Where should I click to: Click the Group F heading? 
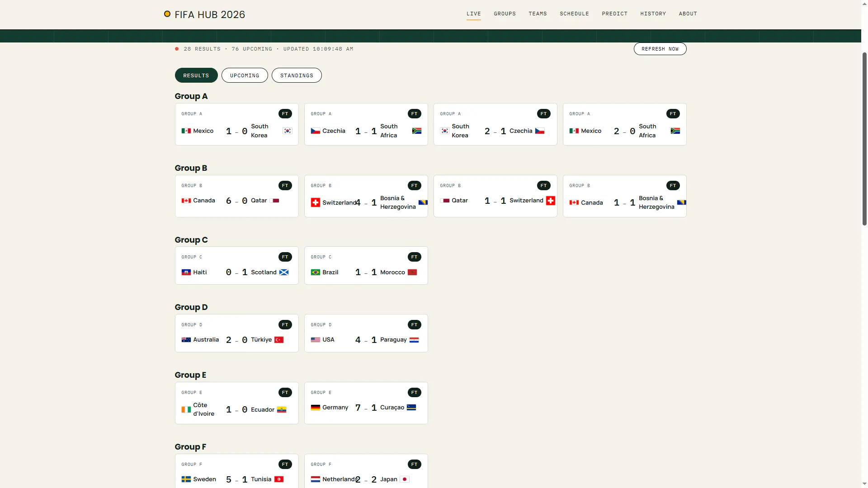click(190, 447)
